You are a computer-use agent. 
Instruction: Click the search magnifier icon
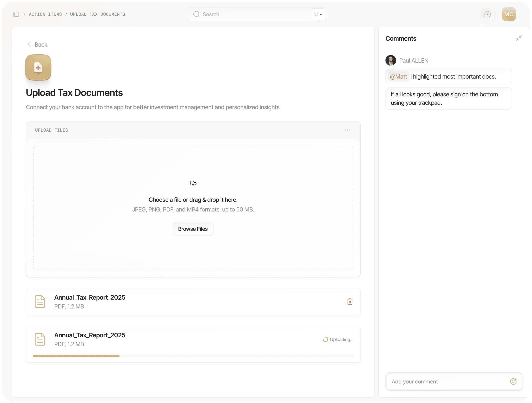[197, 14]
